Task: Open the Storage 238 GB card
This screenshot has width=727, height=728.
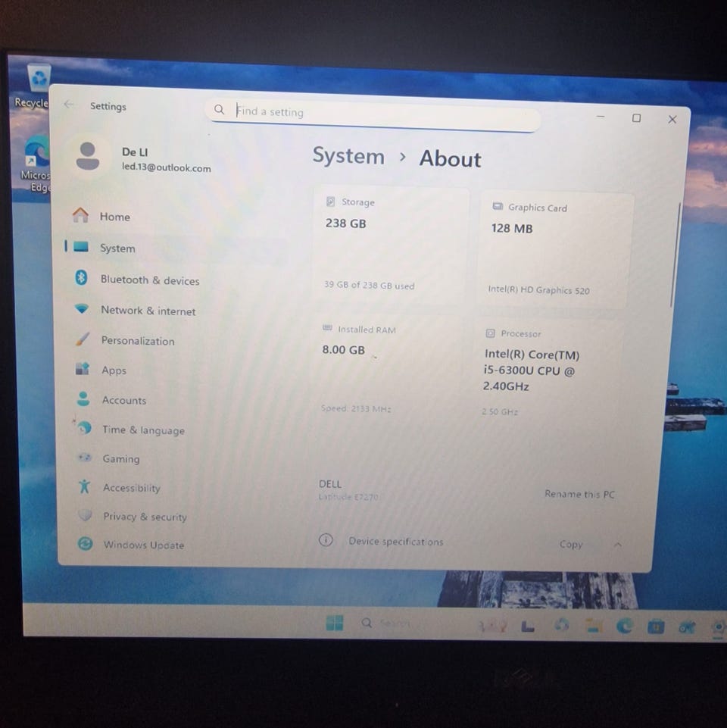Action: click(391, 245)
